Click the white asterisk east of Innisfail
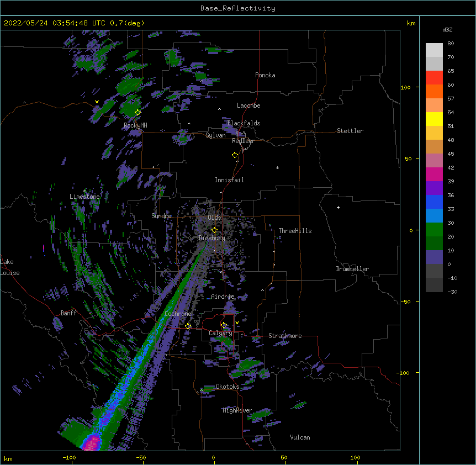 (x=277, y=168)
